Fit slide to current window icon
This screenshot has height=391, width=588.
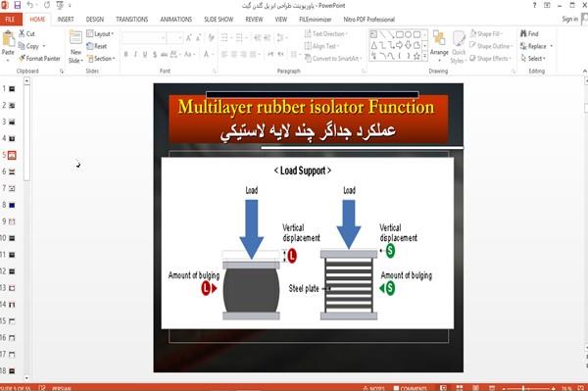point(581,388)
